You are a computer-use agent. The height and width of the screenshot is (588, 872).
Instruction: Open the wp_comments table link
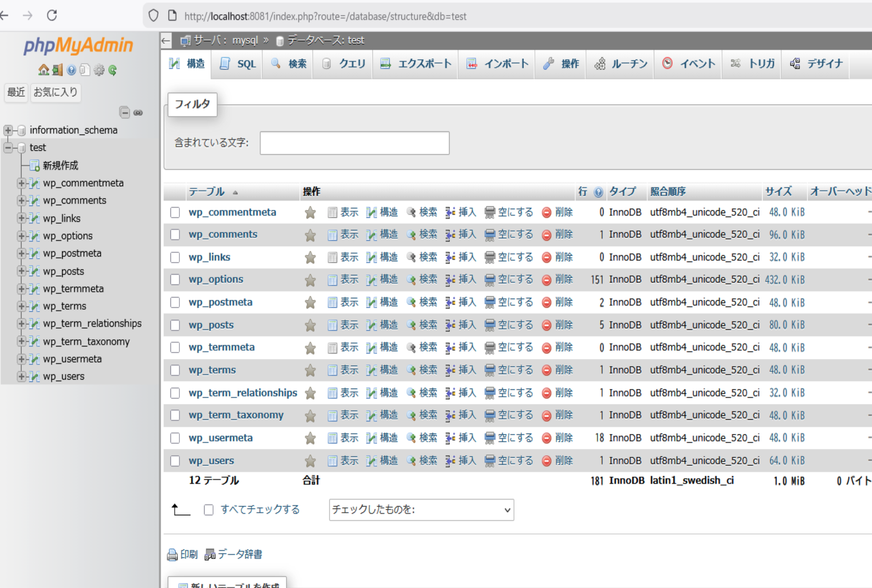click(x=223, y=235)
